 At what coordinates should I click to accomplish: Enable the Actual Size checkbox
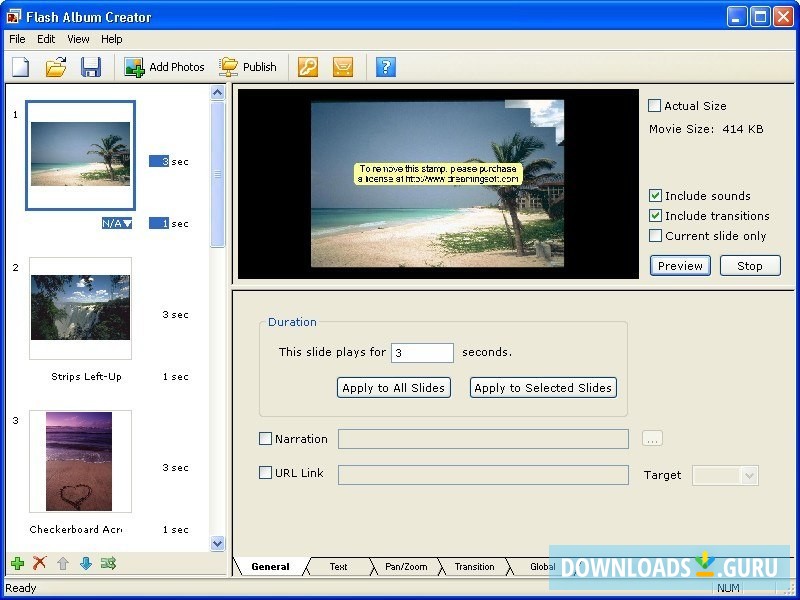655,105
